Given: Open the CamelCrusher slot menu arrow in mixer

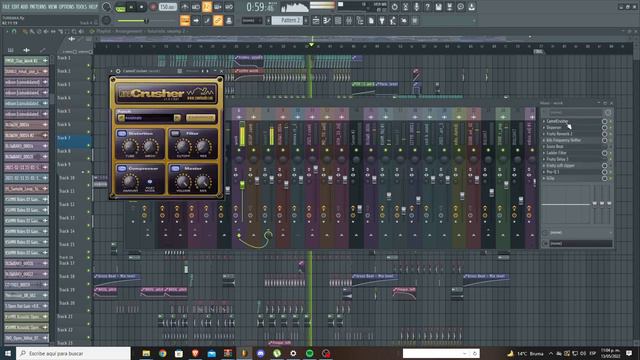Looking at the screenshot, I should click(544, 121).
